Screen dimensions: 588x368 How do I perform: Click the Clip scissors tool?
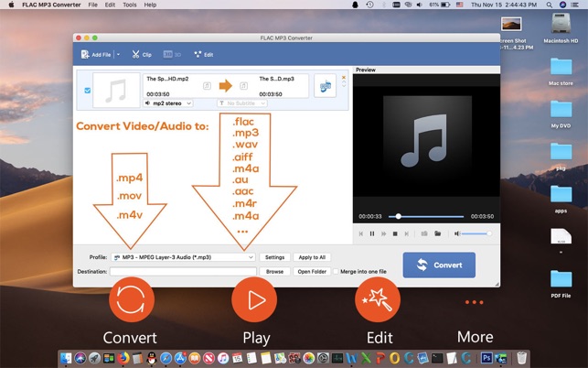click(x=141, y=55)
